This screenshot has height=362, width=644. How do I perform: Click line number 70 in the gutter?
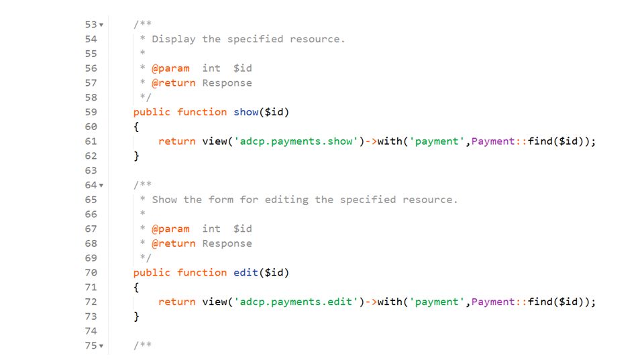click(91, 273)
